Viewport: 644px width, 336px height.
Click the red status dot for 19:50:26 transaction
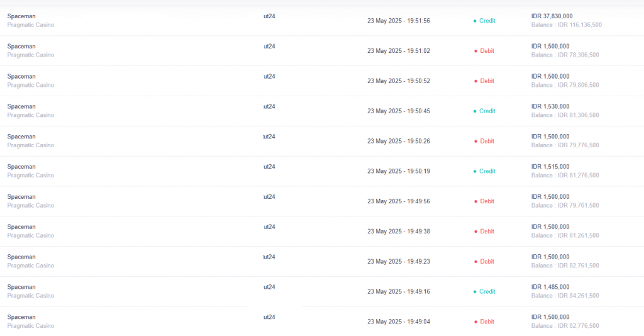475,142
